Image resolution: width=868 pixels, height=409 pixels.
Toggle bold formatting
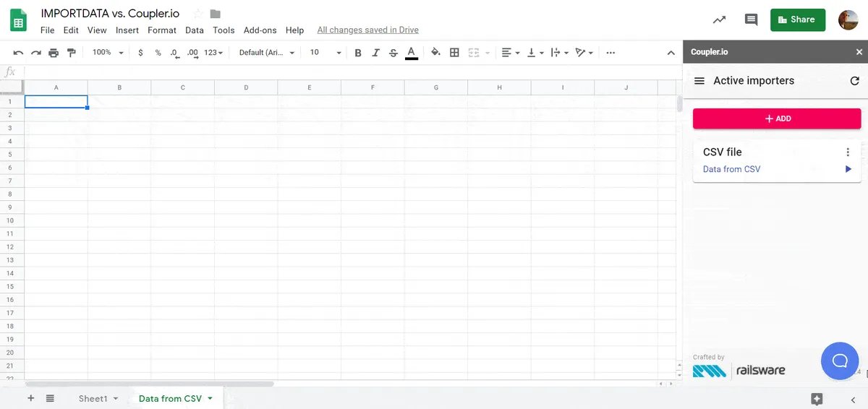[x=358, y=53]
